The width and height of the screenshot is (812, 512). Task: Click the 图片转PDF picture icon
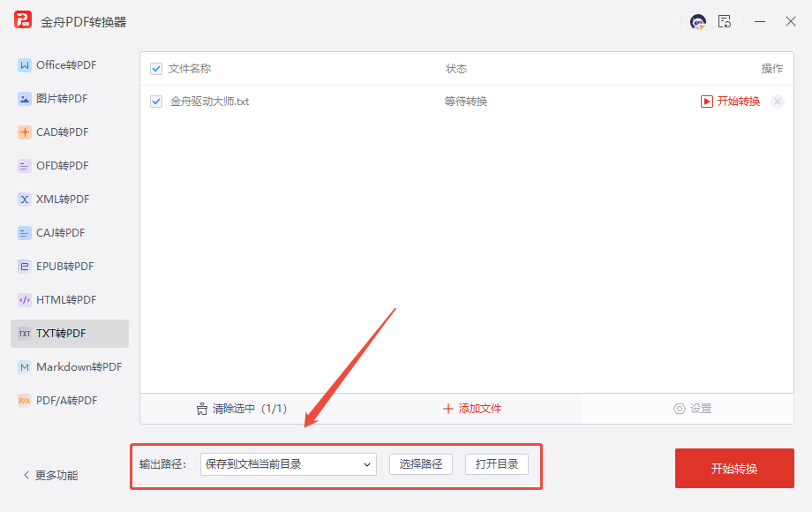coord(25,99)
